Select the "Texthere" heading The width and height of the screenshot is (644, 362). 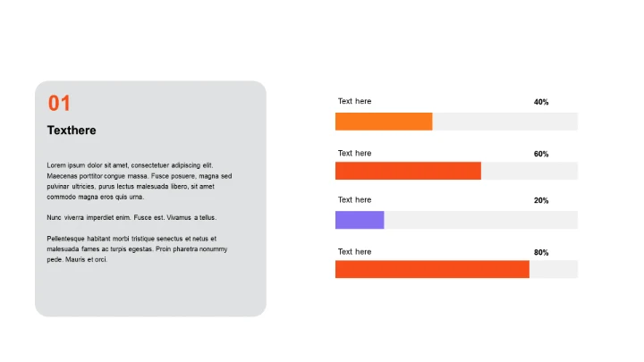point(72,130)
